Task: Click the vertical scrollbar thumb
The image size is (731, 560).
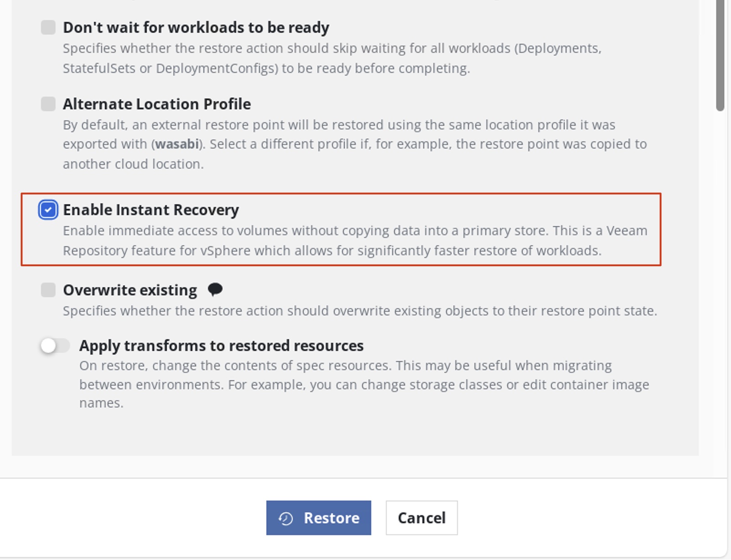Action: click(720, 55)
